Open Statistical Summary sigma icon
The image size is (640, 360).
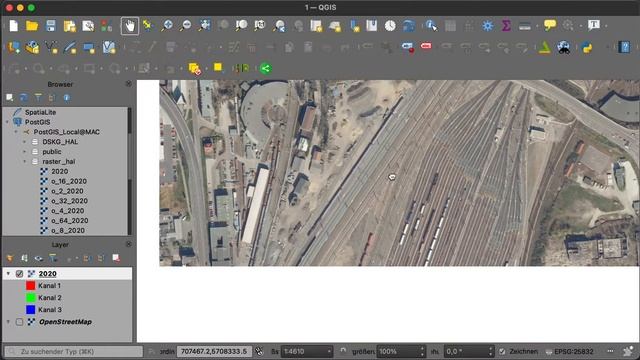coord(506,26)
